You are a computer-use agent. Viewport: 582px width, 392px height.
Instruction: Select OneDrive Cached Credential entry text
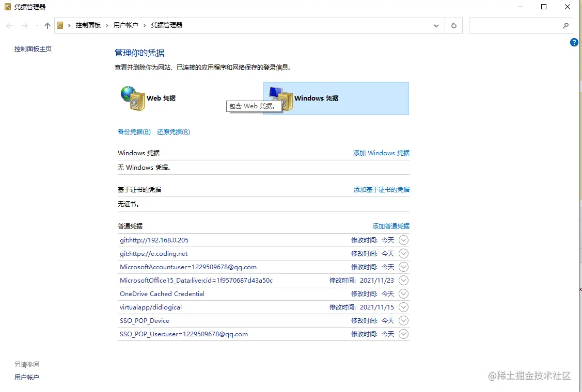point(162,293)
